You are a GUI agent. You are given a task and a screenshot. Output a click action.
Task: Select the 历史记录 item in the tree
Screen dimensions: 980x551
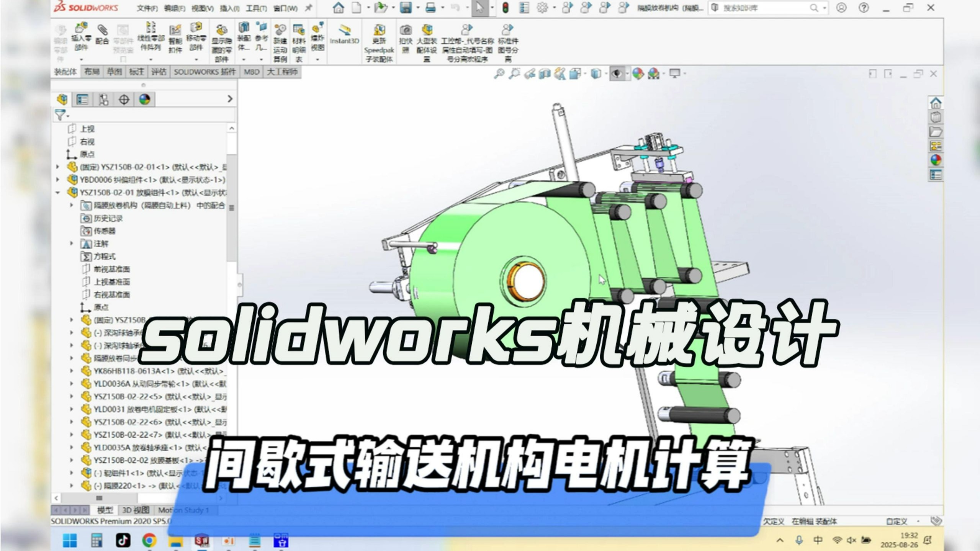pyautogui.click(x=101, y=218)
